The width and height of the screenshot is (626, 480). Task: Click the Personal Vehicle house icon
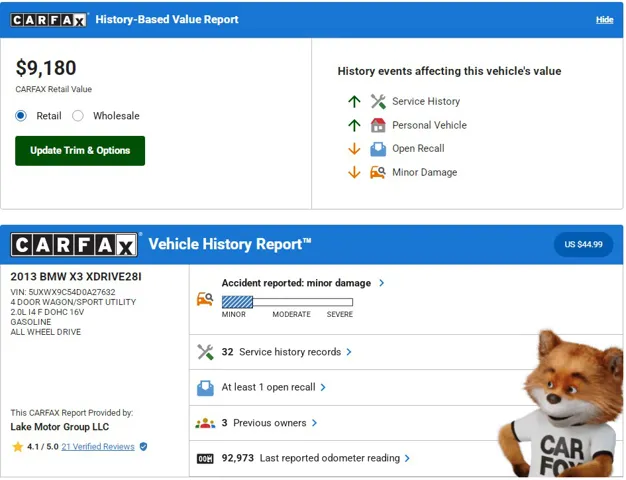[x=378, y=125]
